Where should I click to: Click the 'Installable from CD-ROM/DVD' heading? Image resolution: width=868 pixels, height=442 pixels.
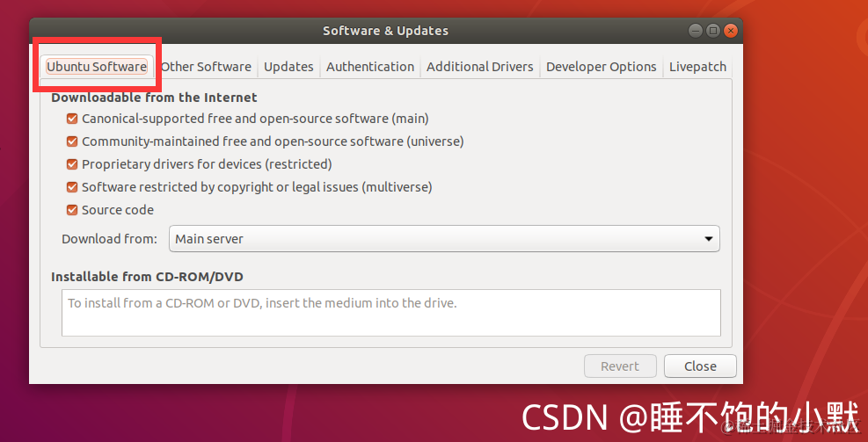point(147,276)
